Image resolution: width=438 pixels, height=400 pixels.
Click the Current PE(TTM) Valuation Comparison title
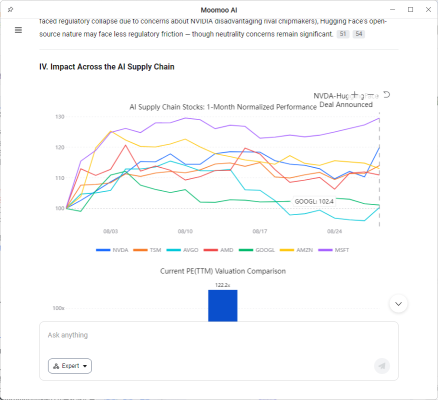pyautogui.click(x=223, y=271)
